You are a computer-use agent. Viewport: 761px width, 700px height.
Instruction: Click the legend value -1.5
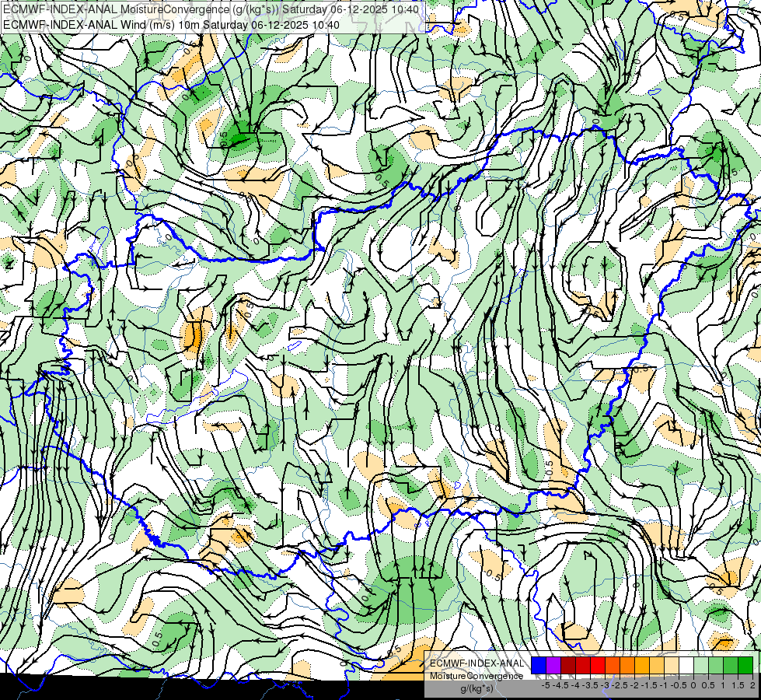pyautogui.click(x=649, y=685)
